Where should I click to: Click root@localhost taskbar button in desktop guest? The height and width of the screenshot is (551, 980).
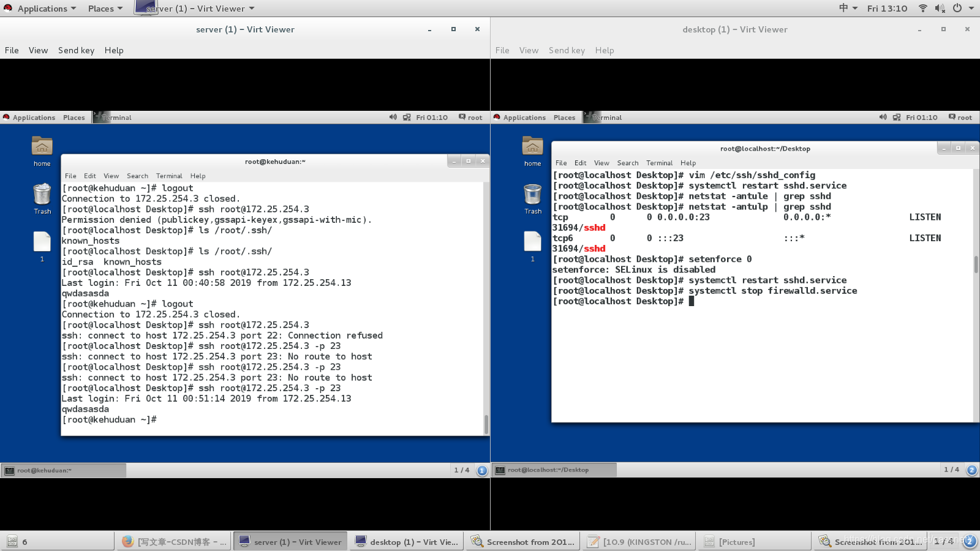coord(554,470)
